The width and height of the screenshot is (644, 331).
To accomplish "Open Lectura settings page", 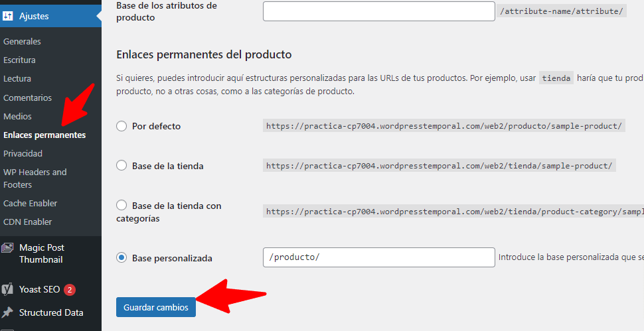I will pos(17,78).
